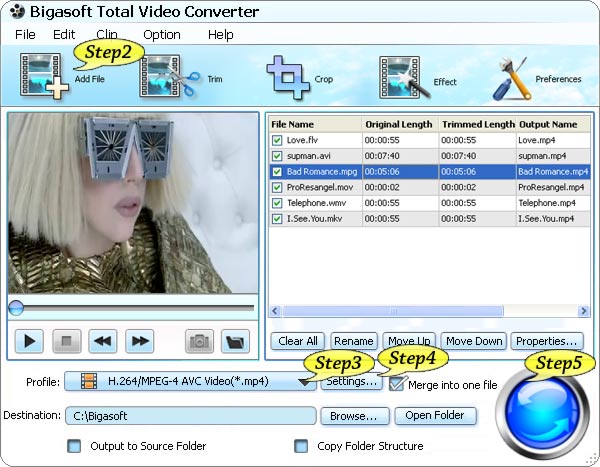Take a snapshot with camera icon
The height and width of the screenshot is (467, 600).
click(x=199, y=341)
